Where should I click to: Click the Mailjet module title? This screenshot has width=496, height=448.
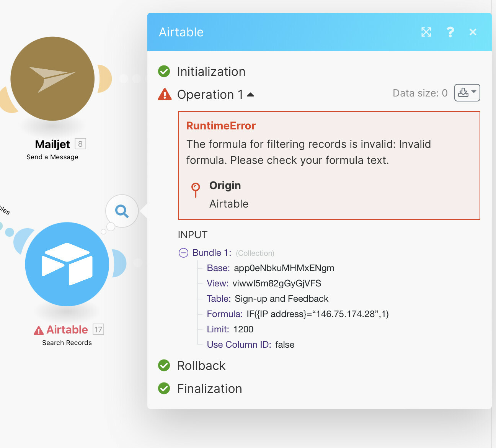[52, 144]
